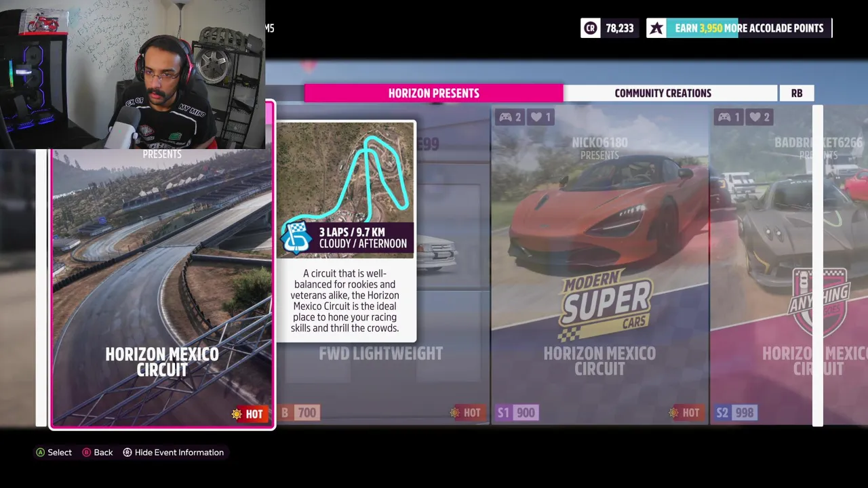Click the right-stick glyph beside Hide Event Information
868x488 pixels.
pos(127,452)
